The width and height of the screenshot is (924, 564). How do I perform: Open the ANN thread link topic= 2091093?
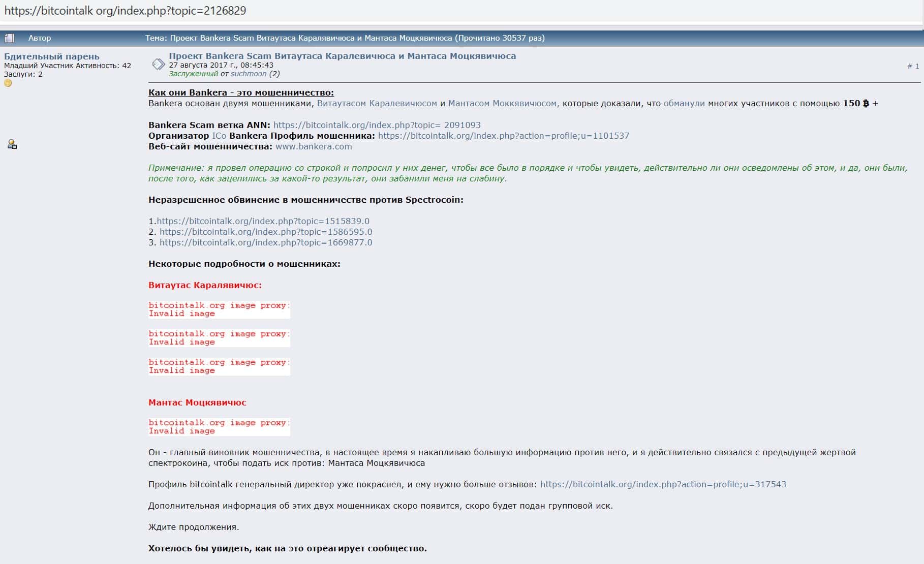(x=377, y=125)
